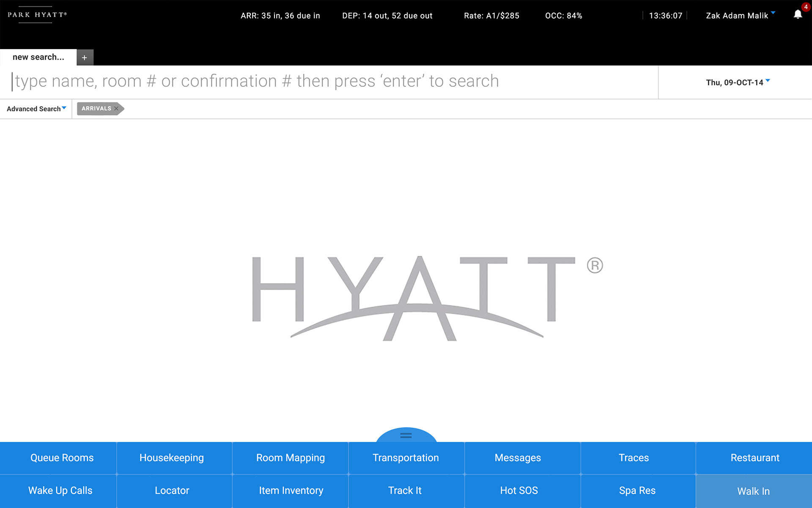Go to Transportation

pyautogui.click(x=406, y=458)
